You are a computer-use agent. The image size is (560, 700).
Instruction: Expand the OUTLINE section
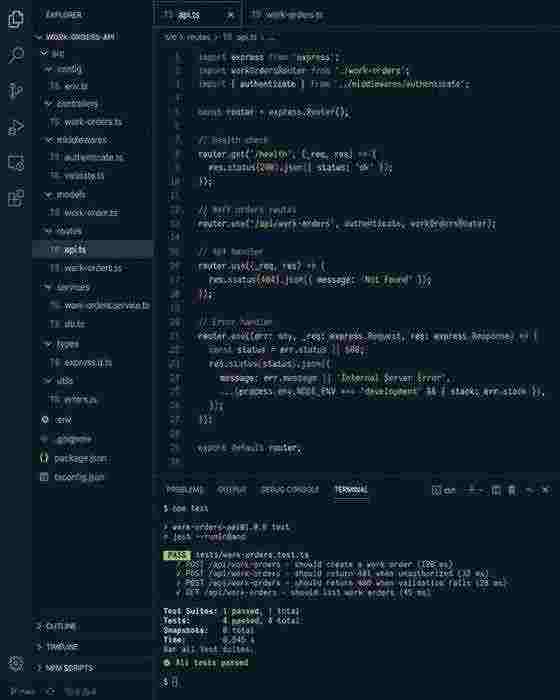[92, 626]
